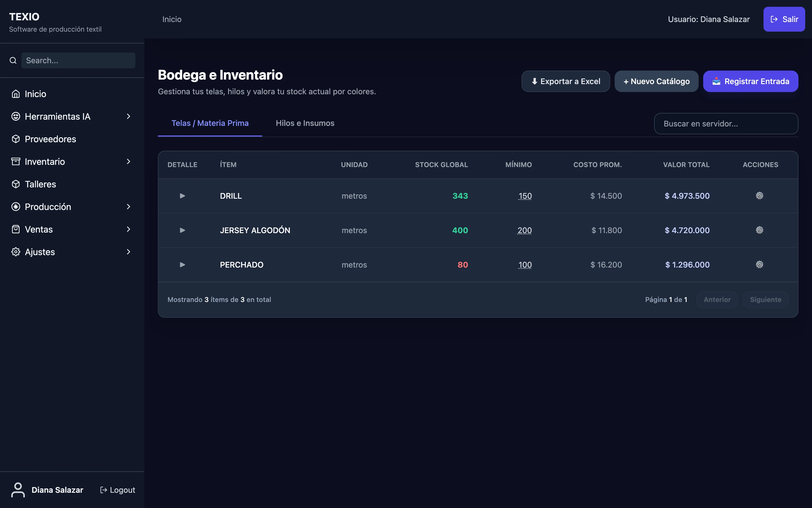
Task: Click Siguiente pagination button
Action: click(766, 299)
